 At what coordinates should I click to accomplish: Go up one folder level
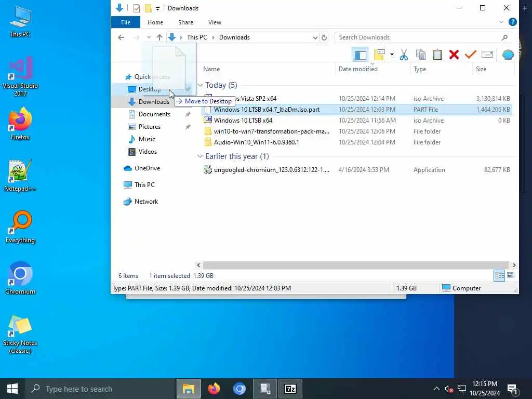159,37
